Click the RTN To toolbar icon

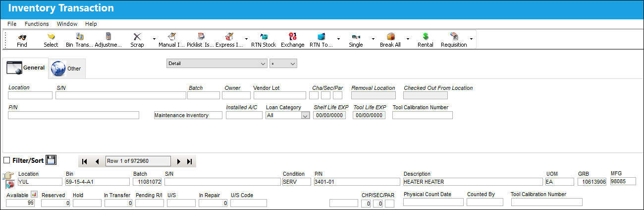click(x=322, y=37)
